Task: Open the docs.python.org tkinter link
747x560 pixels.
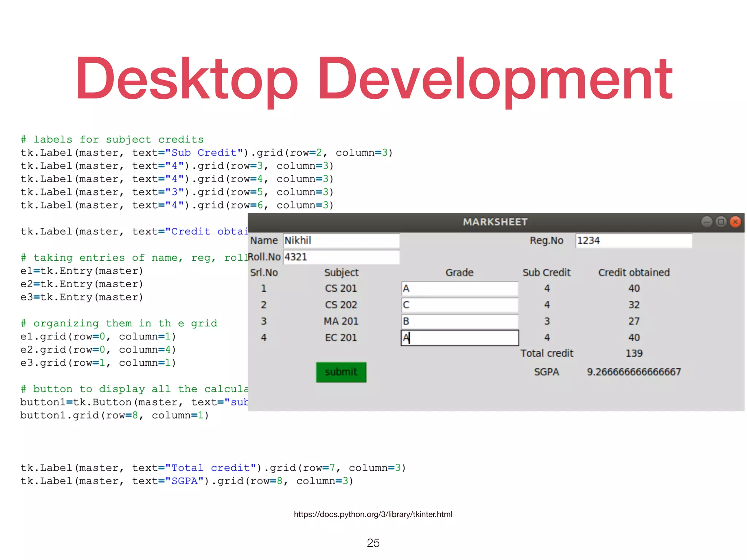Action: [x=373, y=514]
